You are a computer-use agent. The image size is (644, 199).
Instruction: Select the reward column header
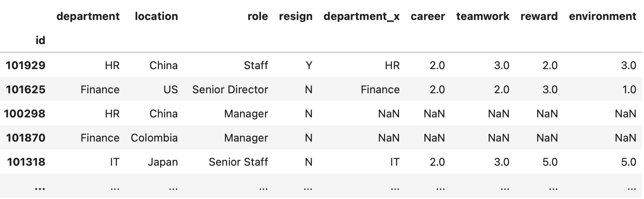coord(539,16)
